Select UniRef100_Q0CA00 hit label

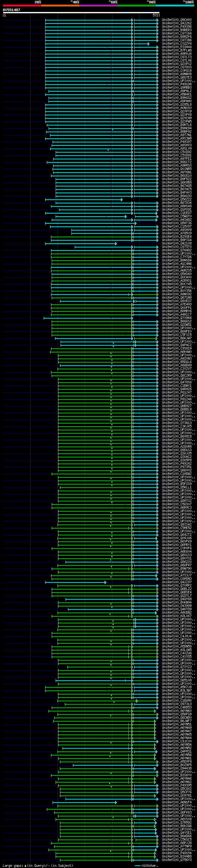(177, 277)
